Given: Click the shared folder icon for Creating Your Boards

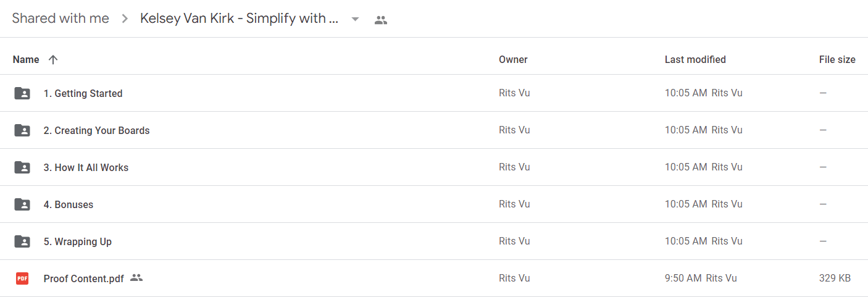Looking at the screenshot, I should tap(22, 130).
